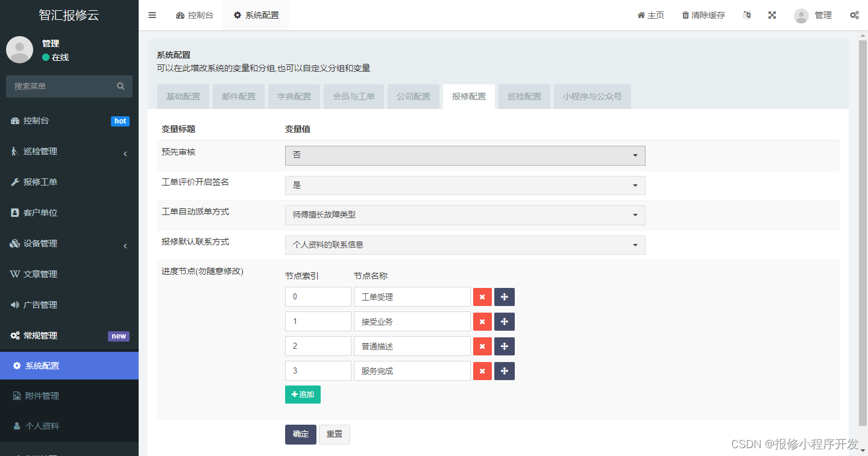This screenshot has width=868, height=456.
Task: Open 附件管理 in the sidebar
Action: tap(69, 396)
